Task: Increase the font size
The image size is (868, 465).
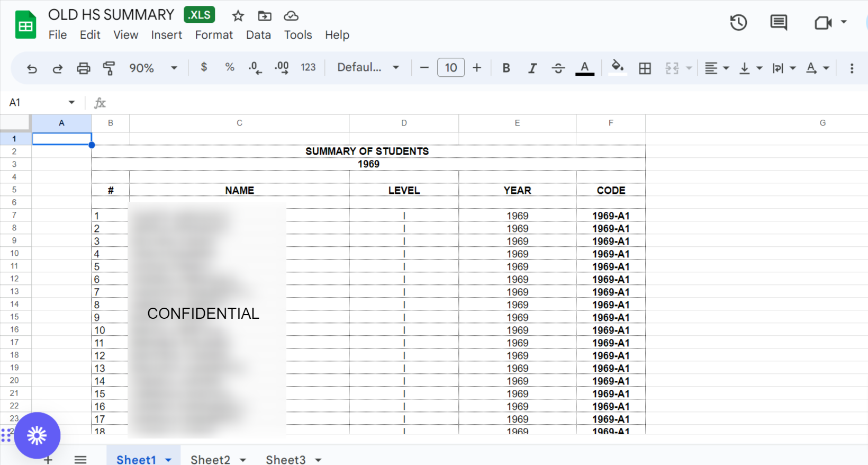Action: pos(477,68)
